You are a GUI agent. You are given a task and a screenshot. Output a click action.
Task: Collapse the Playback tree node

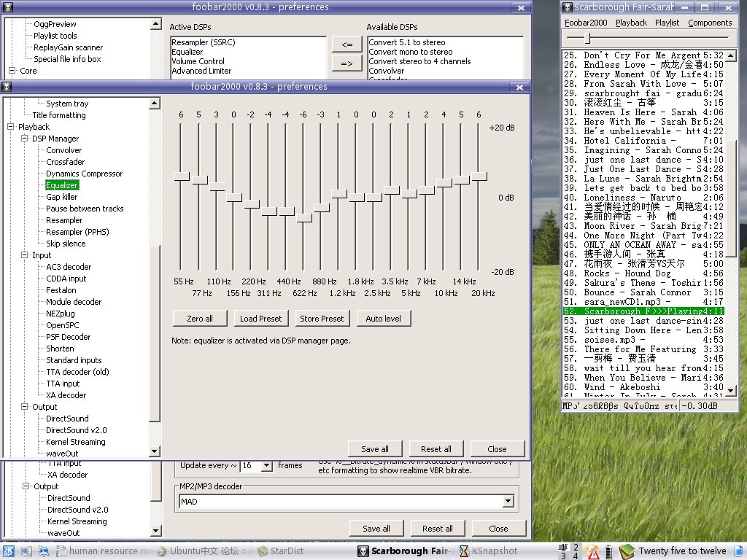(10, 127)
